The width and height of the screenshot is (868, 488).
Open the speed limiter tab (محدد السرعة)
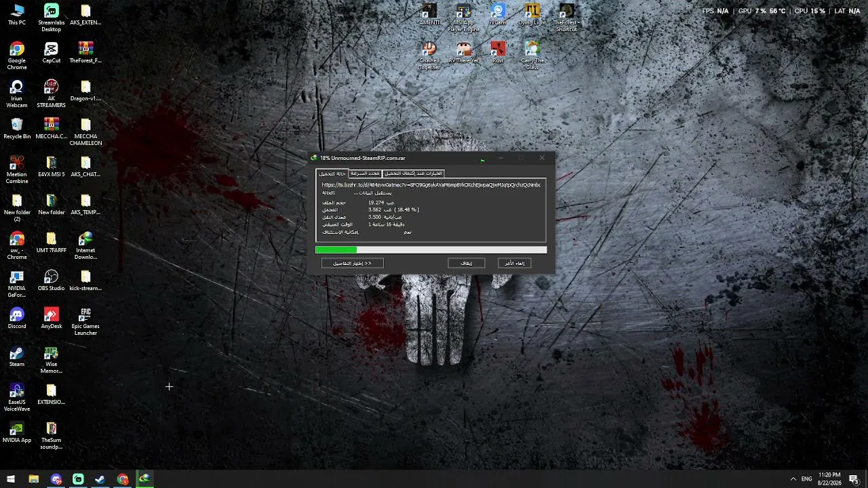tap(365, 174)
